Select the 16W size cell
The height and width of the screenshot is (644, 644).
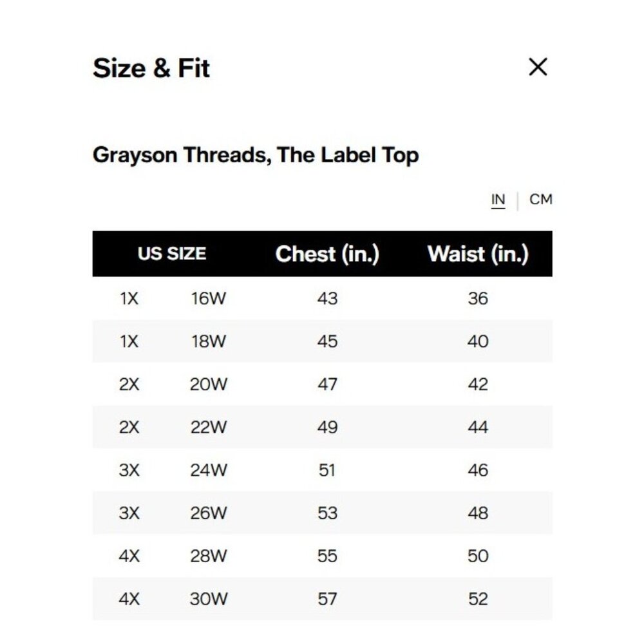tap(209, 299)
